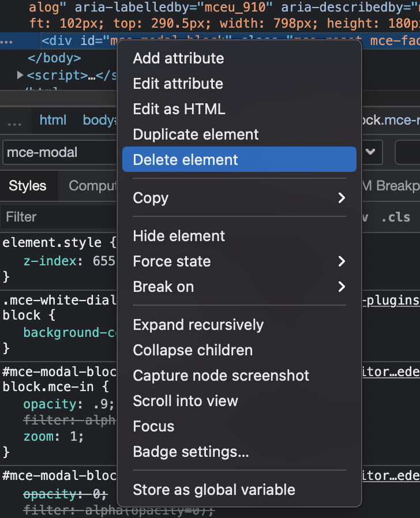This screenshot has width=420, height=518.
Task: Open Edit as HTML option
Action: click(x=239, y=109)
